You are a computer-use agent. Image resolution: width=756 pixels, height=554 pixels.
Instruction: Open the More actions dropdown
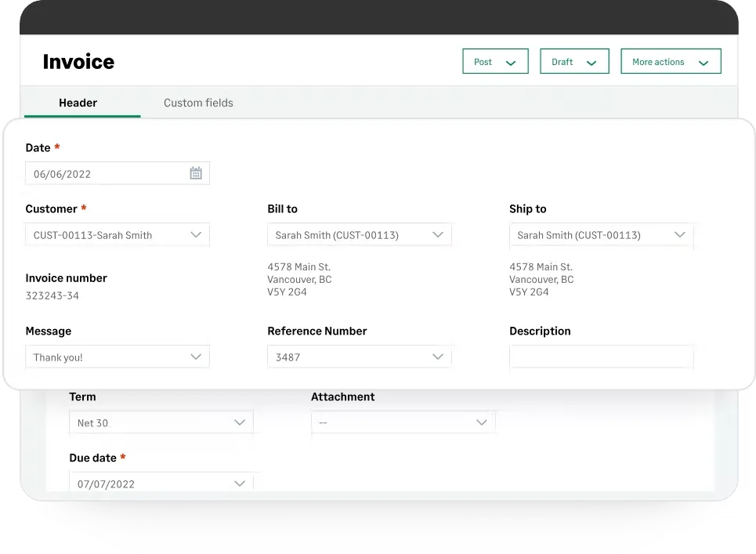pos(671,61)
